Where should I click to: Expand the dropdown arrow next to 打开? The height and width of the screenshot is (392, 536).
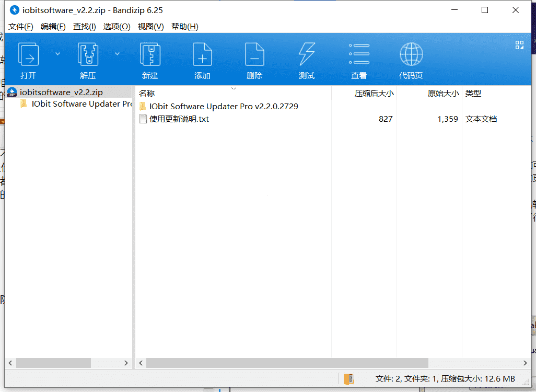58,54
